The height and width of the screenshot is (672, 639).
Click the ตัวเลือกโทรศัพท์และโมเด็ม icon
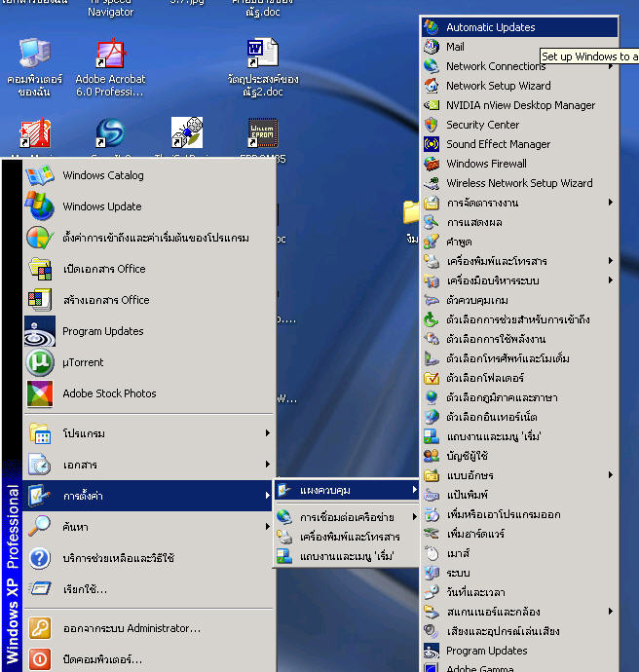pyautogui.click(x=432, y=358)
